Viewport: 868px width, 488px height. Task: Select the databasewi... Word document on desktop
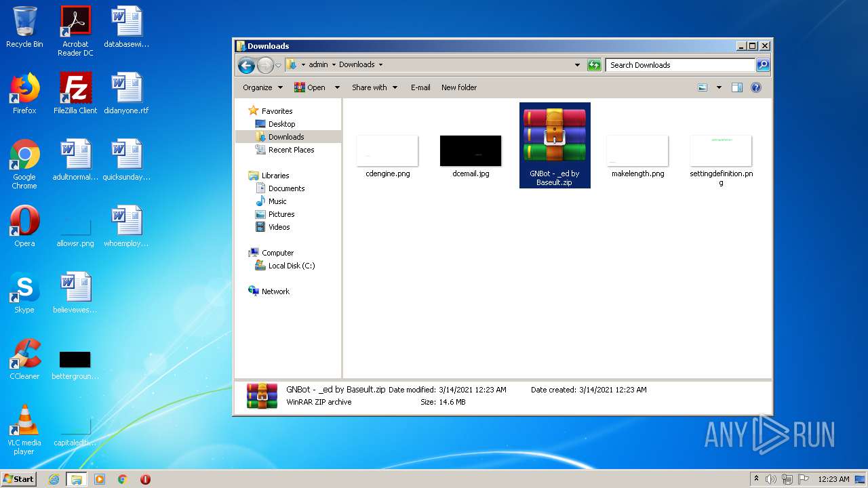[x=126, y=27]
